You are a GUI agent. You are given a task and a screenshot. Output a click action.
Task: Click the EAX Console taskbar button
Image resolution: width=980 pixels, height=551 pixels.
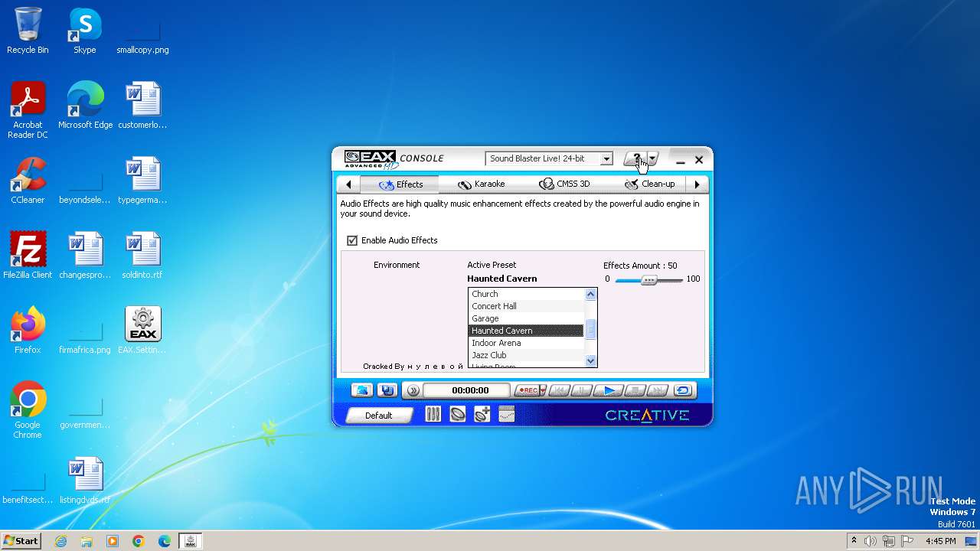point(191,541)
